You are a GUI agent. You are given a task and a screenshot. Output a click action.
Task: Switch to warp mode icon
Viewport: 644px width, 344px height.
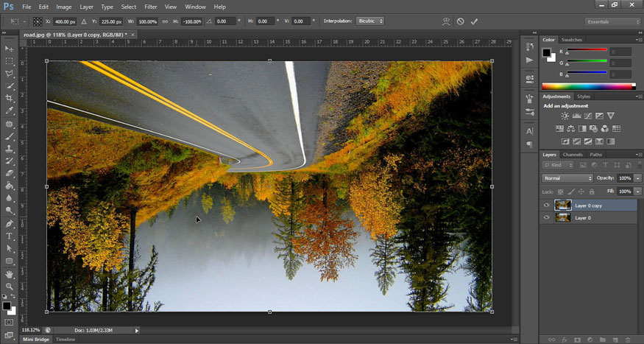446,21
